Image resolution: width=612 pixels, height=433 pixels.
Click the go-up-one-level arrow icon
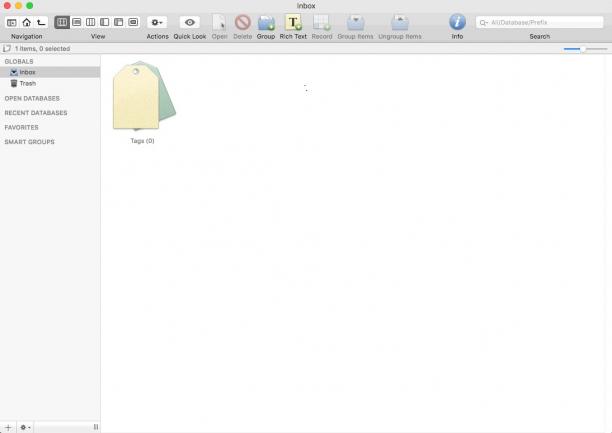click(x=41, y=23)
